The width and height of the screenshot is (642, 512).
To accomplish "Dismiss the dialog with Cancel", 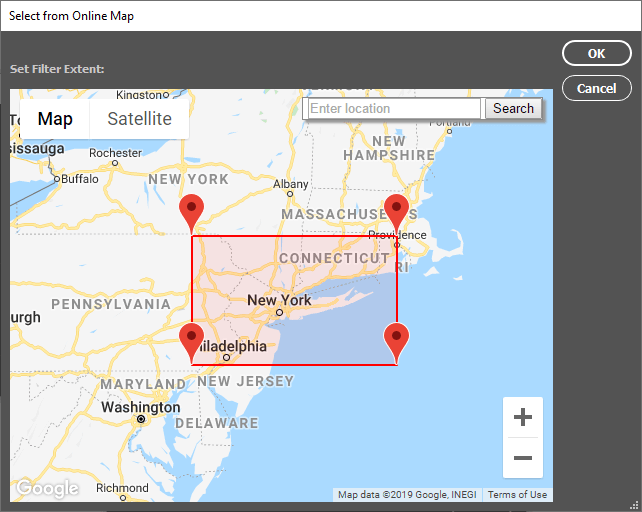I will pyautogui.click(x=597, y=88).
